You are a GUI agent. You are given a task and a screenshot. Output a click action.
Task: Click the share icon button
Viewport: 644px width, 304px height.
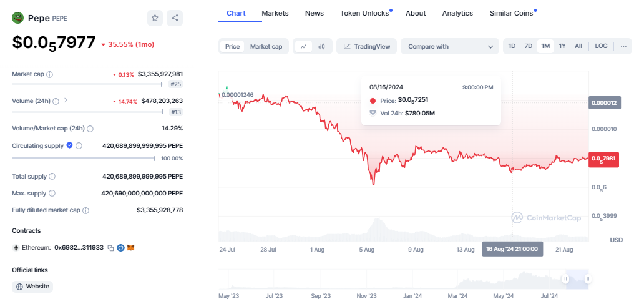175,18
